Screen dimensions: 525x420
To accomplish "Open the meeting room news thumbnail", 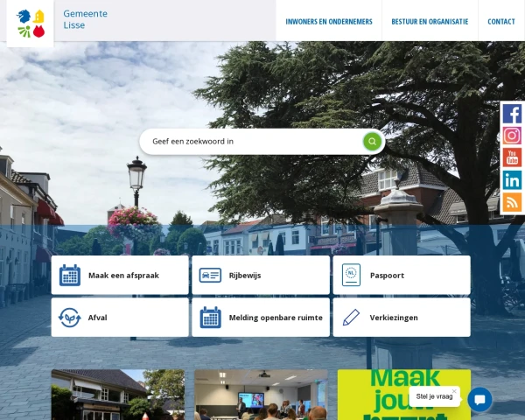I will tap(261, 395).
